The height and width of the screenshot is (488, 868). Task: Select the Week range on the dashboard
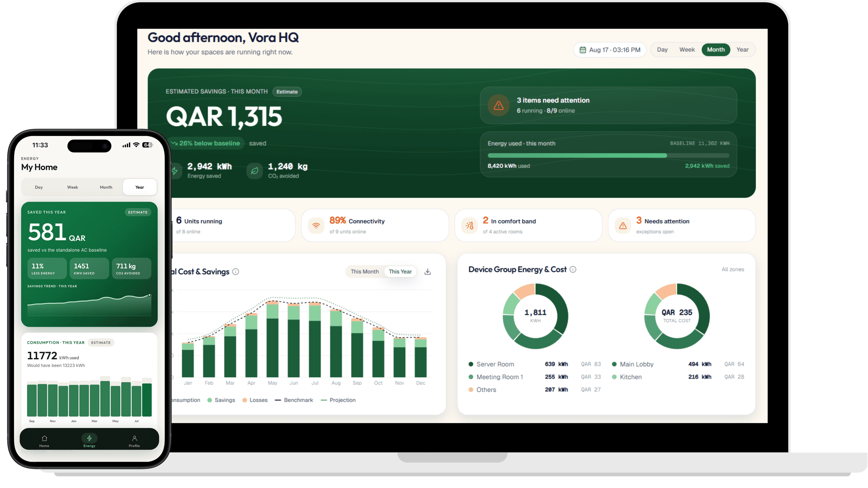coord(687,49)
